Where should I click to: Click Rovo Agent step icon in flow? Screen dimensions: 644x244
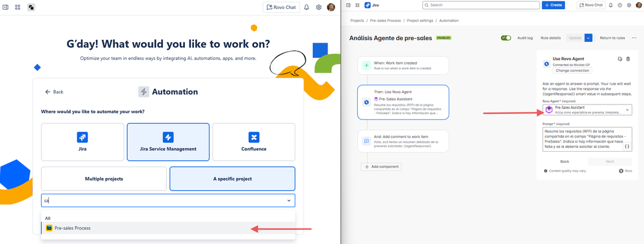pyautogui.click(x=366, y=102)
